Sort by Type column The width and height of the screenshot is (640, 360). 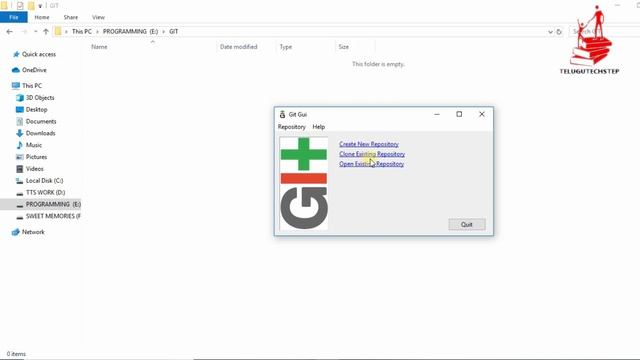286,47
